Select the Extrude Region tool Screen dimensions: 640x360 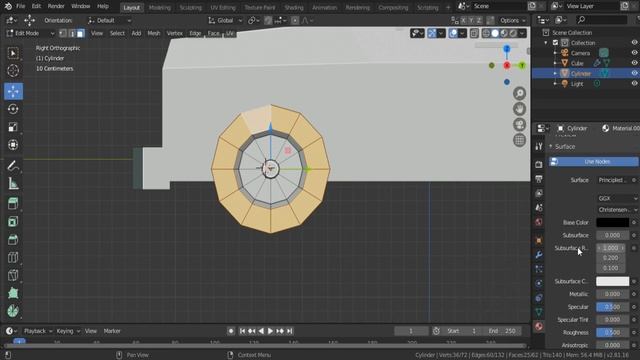(13, 203)
